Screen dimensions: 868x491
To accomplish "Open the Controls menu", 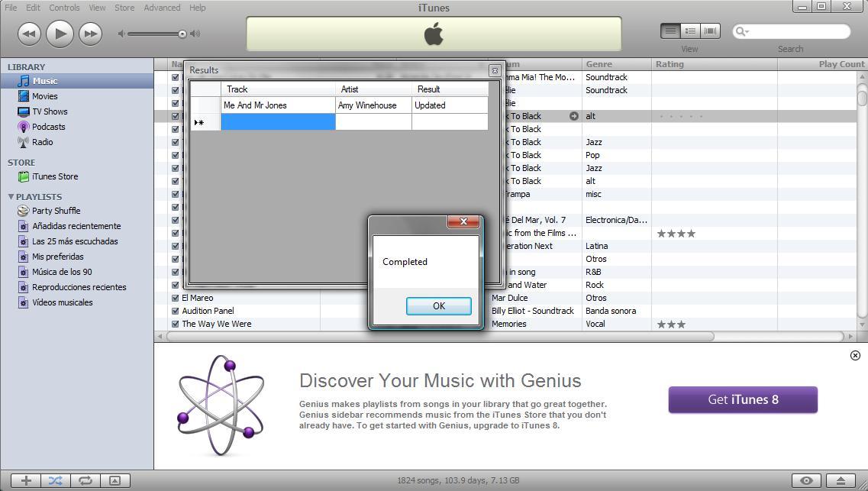I will pyautogui.click(x=64, y=7).
